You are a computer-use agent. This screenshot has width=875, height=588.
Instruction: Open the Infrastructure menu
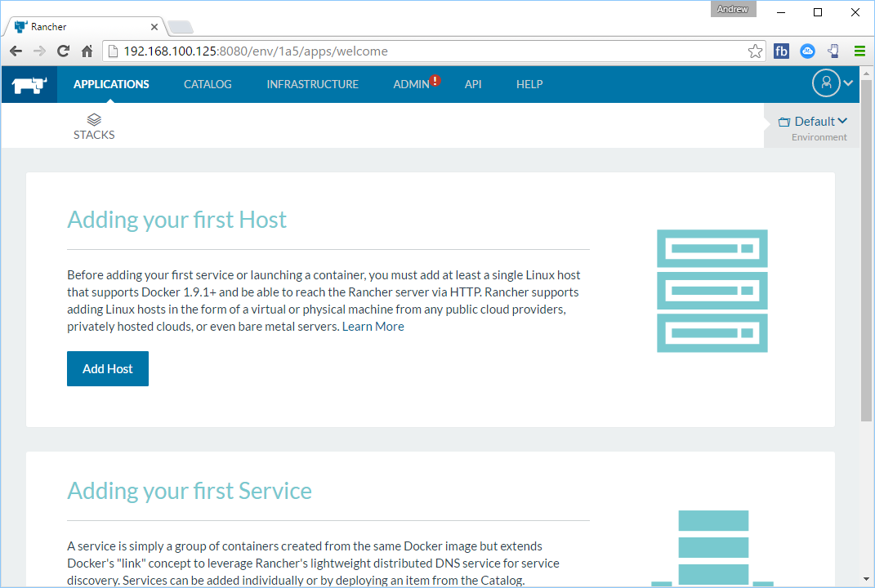(x=312, y=84)
